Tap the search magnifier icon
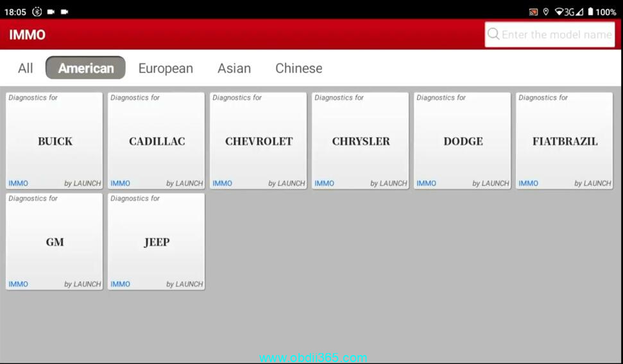 (493, 34)
